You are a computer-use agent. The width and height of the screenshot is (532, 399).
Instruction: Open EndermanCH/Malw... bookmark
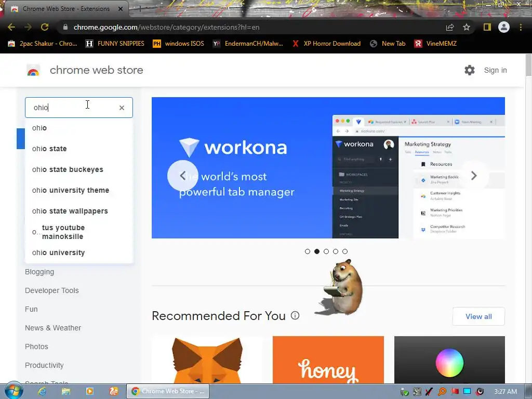pos(248,44)
